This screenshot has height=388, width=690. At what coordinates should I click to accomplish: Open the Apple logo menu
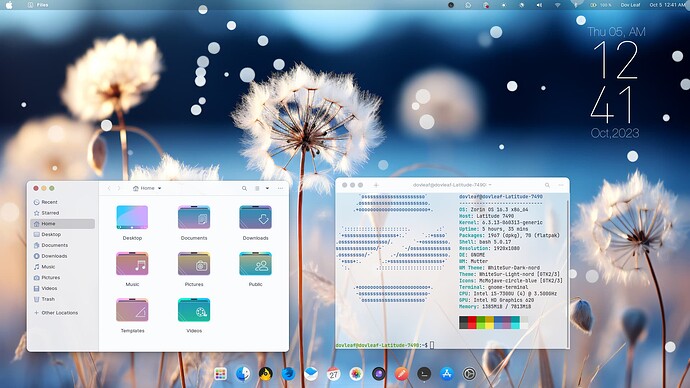tap(9, 5)
